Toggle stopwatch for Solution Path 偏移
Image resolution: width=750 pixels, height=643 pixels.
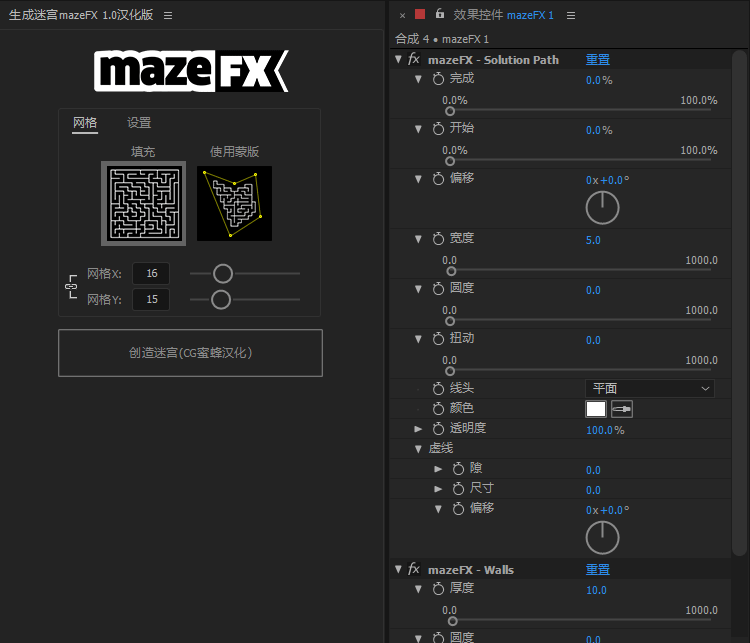438,179
